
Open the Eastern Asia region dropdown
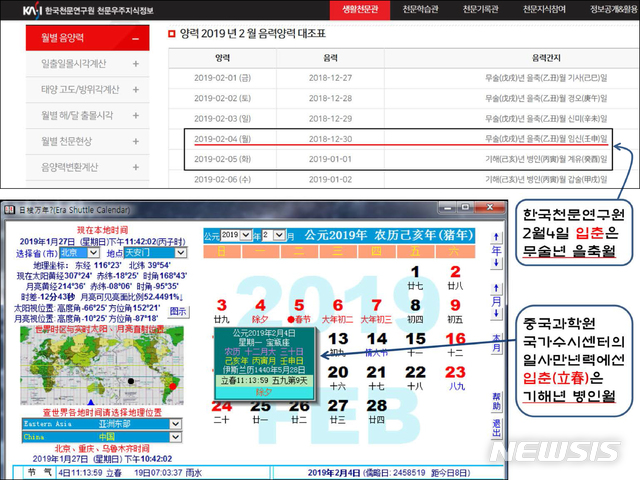[176, 423]
